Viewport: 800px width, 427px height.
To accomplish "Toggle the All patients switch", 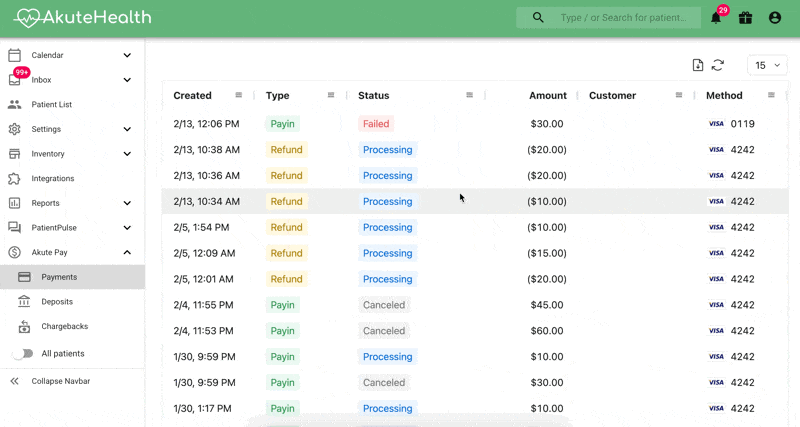I will [x=22, y=353].
